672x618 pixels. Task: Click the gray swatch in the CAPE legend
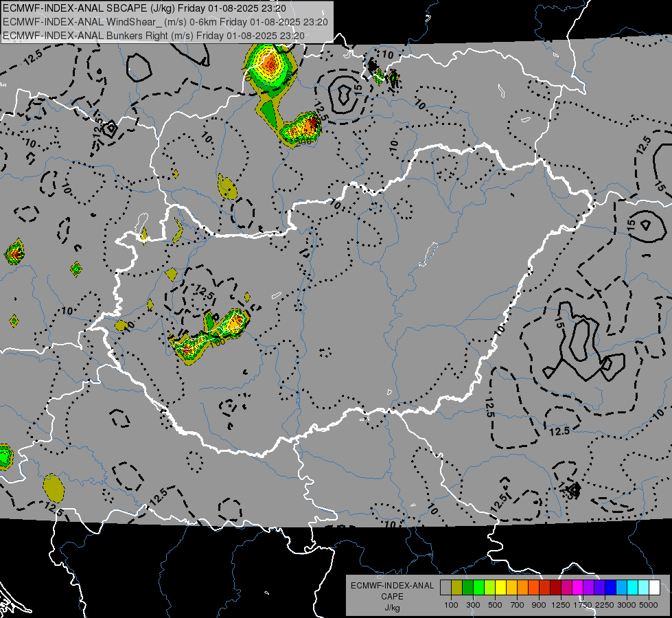pos(445,588)
